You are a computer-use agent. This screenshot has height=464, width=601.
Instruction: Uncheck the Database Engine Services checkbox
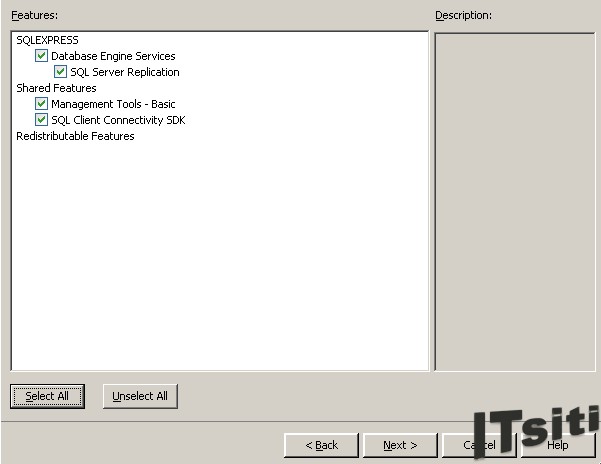pyautogui.click(x=41, y=56)
